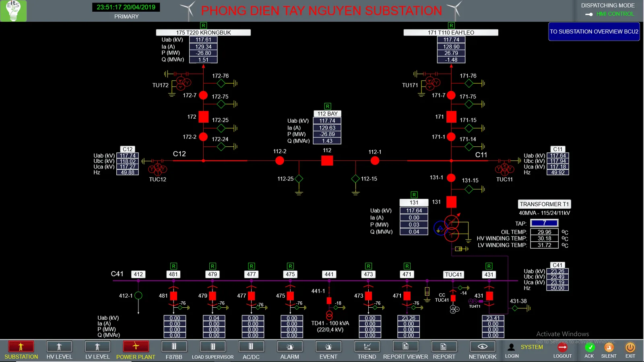Select disconnector 131-1 red circle
644x362 pixels.
451,178
